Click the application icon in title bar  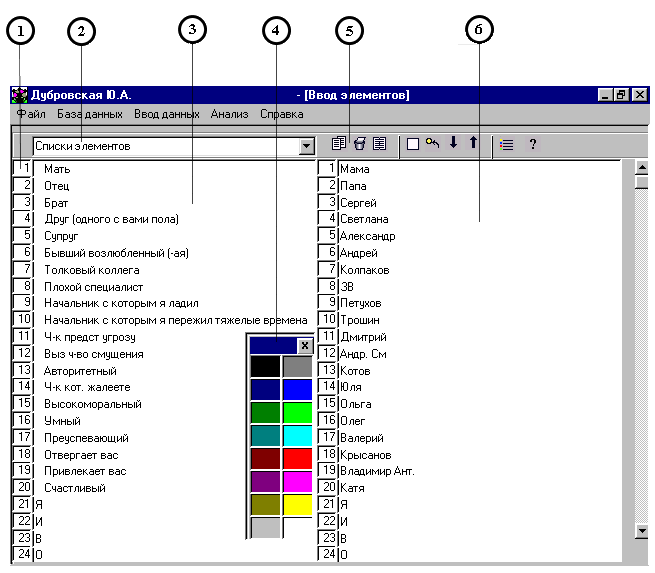pos(19,95)
